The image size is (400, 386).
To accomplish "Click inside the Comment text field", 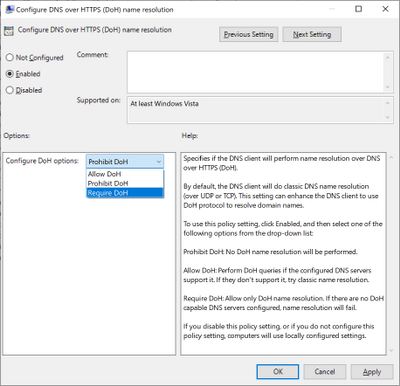I will point(255,72).
